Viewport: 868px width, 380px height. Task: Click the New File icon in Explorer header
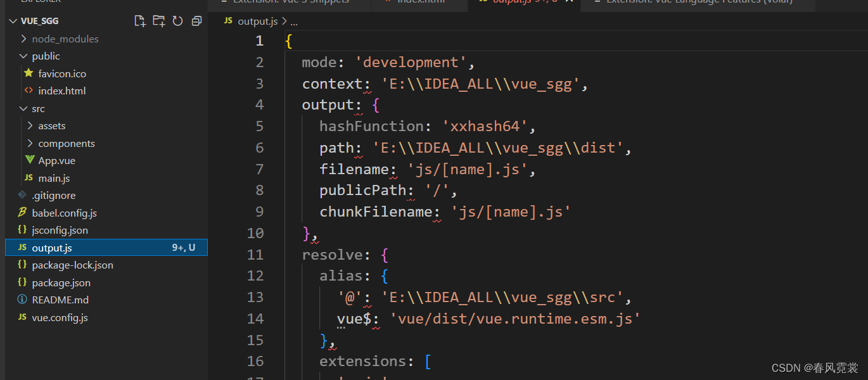[x=140, y=21]
